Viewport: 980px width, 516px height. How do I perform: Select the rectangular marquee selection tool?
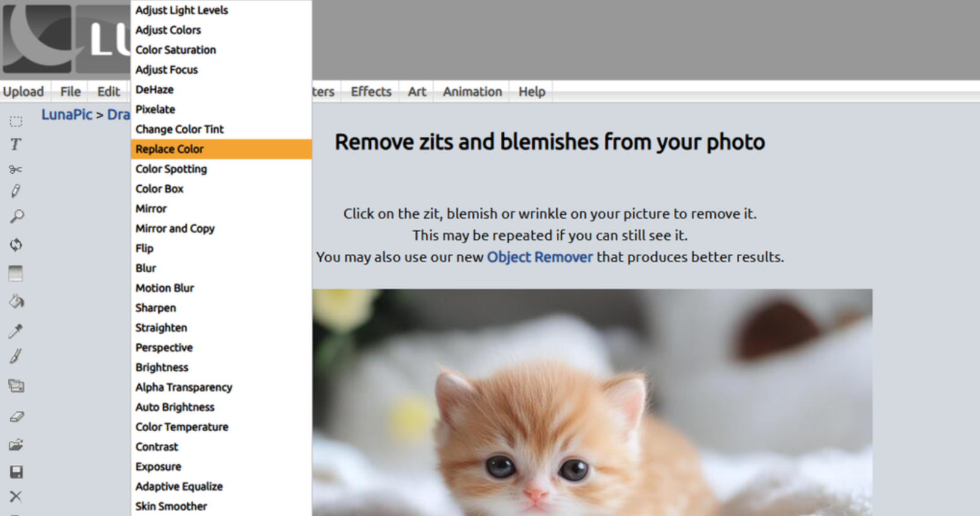point(16,121)
